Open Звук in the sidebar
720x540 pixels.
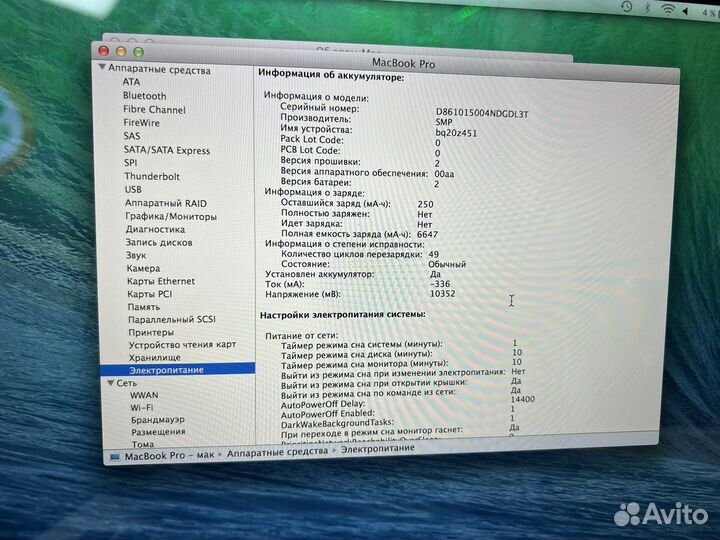(x=136, y=255)
